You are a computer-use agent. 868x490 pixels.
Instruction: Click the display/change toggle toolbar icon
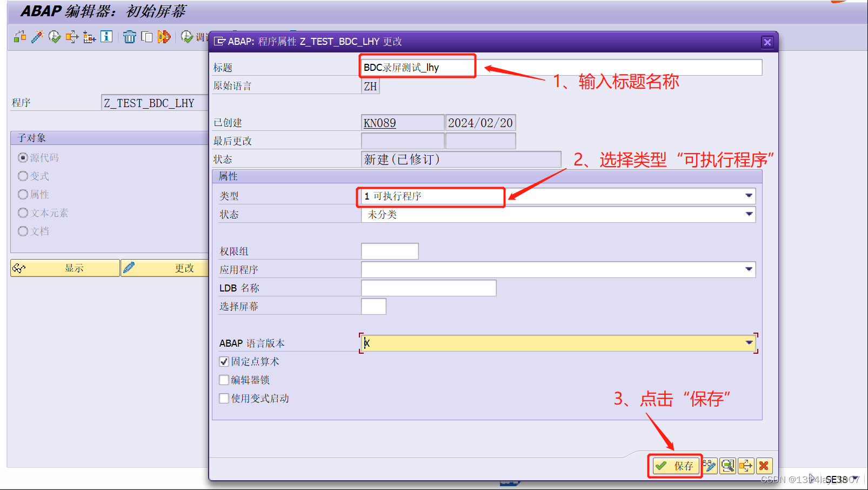(x=20, y=37)
